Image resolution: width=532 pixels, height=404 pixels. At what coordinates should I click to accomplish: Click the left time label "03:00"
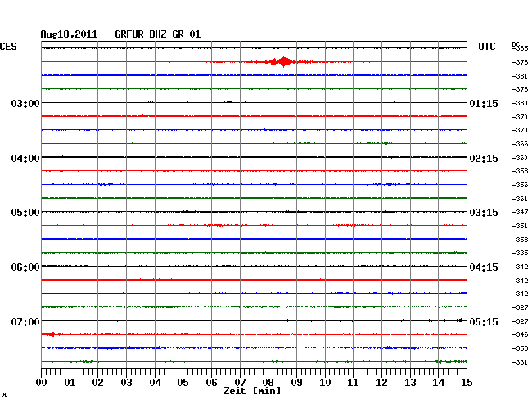click(25, 103)
